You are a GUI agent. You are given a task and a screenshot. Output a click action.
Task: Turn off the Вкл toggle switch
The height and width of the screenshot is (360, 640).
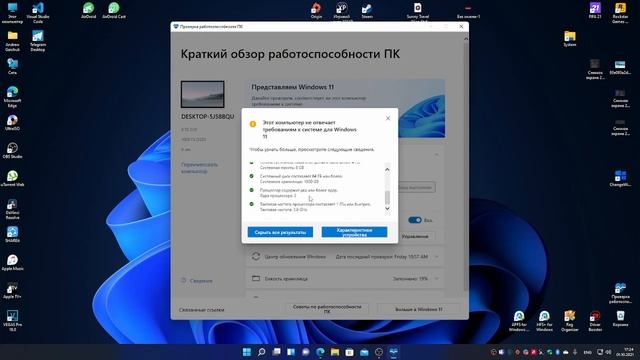coord(415,220)
